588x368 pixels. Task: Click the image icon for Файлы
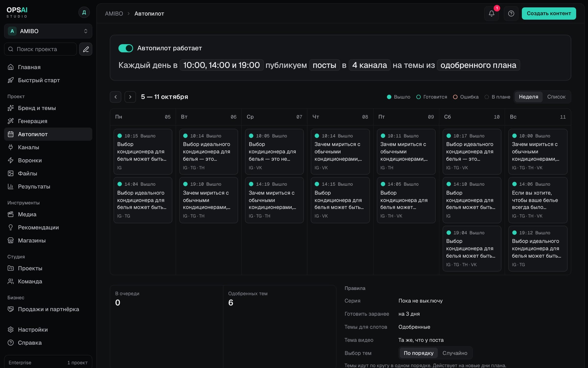(11, 173)
